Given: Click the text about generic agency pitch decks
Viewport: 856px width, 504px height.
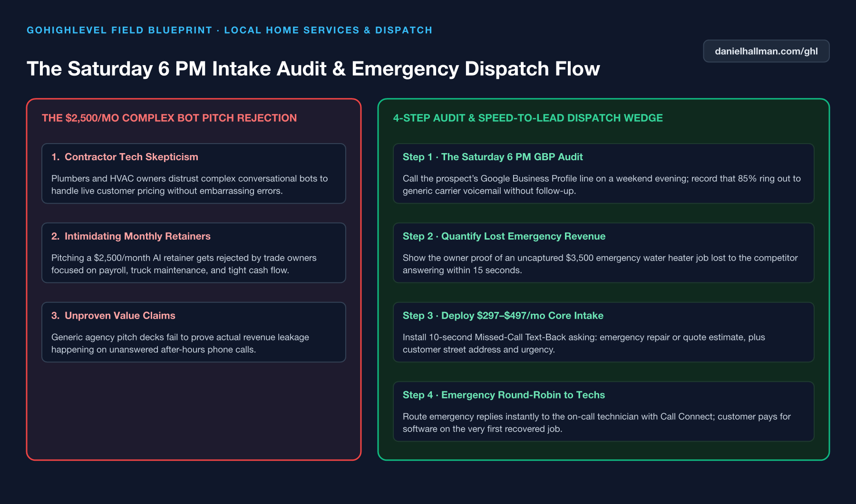Looking at the screenshot, I should coord(180,343).
